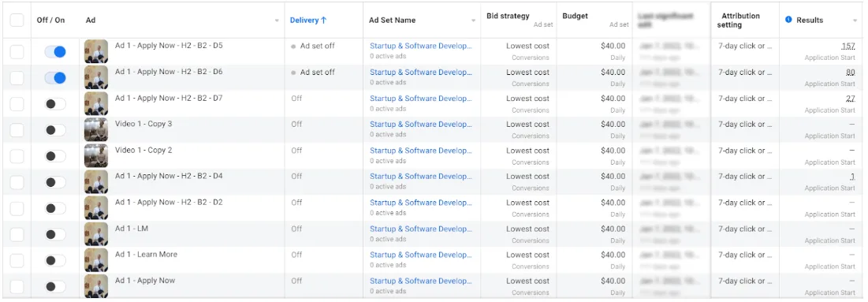Open ad set link in 'Video 1 - Copy 3' row
Image resolution: width=868 pixels, height=302 pixels.
(x=421, y=124)
